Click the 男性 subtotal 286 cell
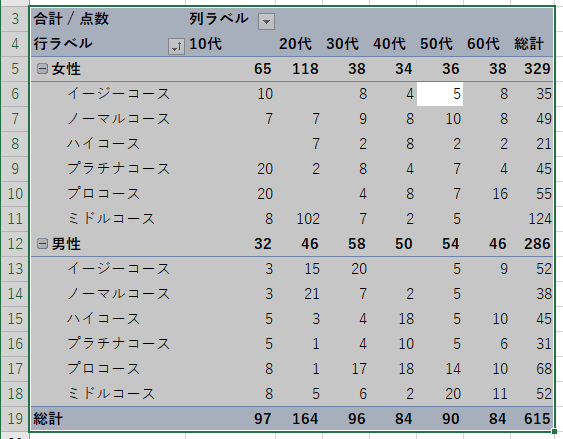This screenshot has width=563, height=439. coord(531,244)
